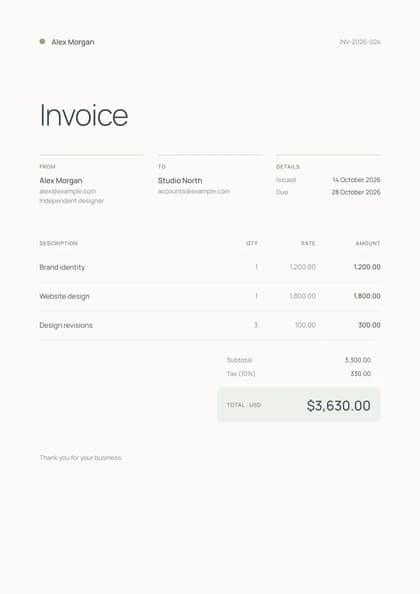Click the 'TO' section label

162,167
